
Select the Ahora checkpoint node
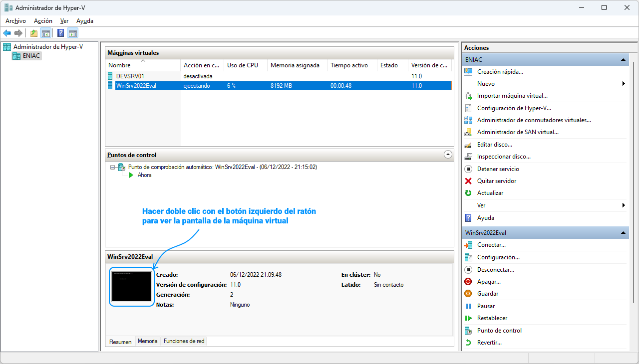pos(144,175)
